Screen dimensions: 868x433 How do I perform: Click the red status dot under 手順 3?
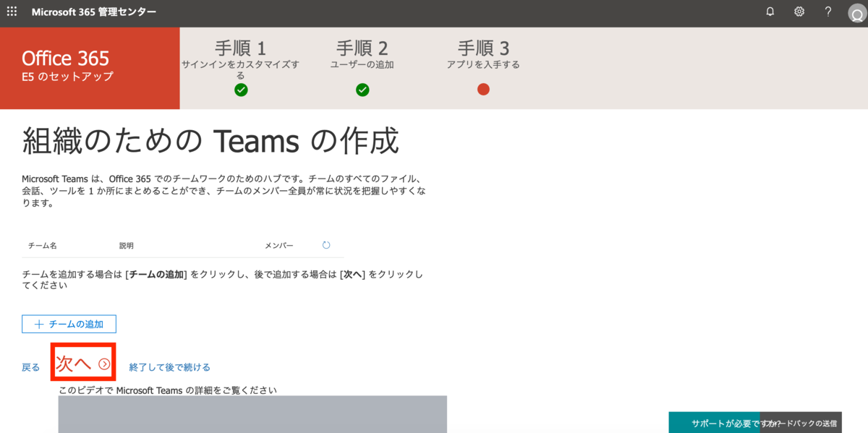coord(483,90)
